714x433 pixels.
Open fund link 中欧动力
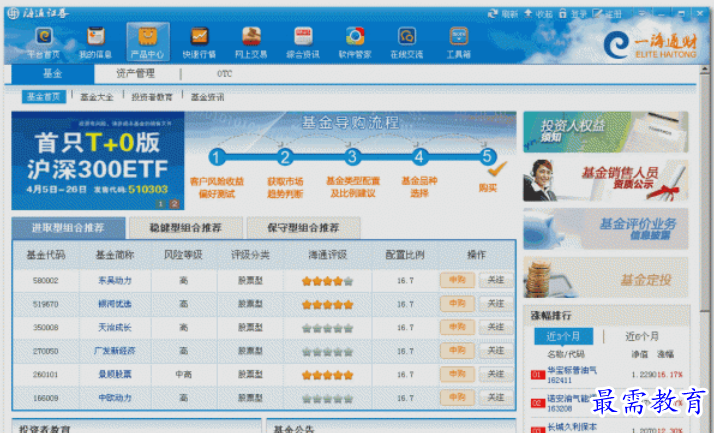[115, 398]
